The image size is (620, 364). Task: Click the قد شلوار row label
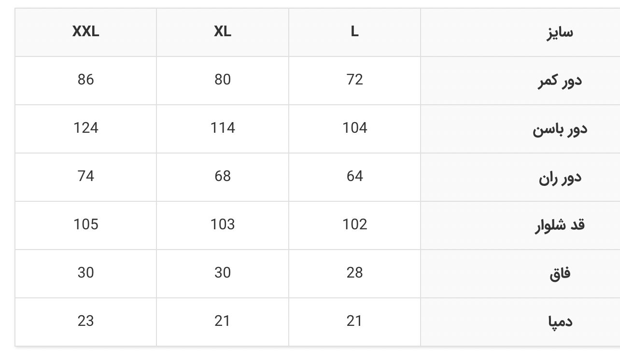tap(560, 225)
